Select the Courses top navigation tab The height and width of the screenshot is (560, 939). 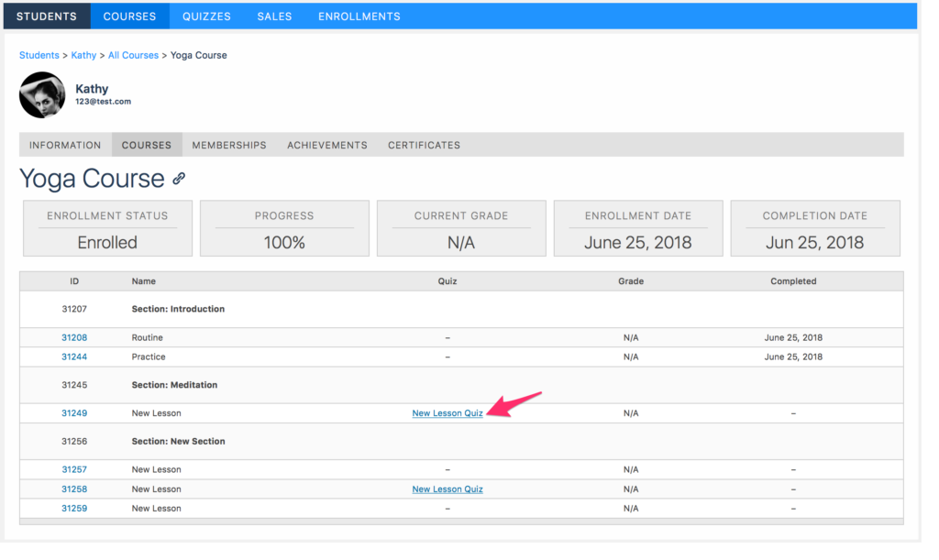[x=129, y=16]
